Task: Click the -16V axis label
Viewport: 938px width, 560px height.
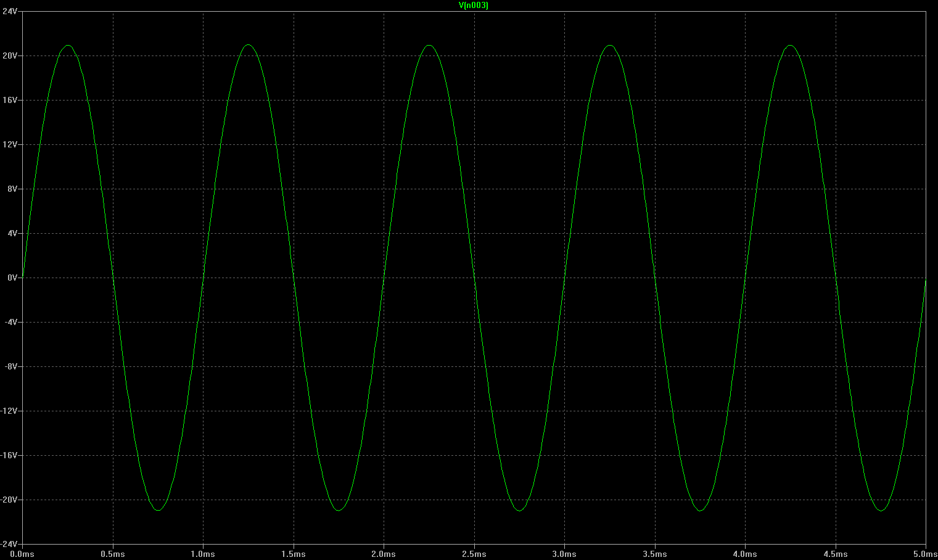Action: 9,455
